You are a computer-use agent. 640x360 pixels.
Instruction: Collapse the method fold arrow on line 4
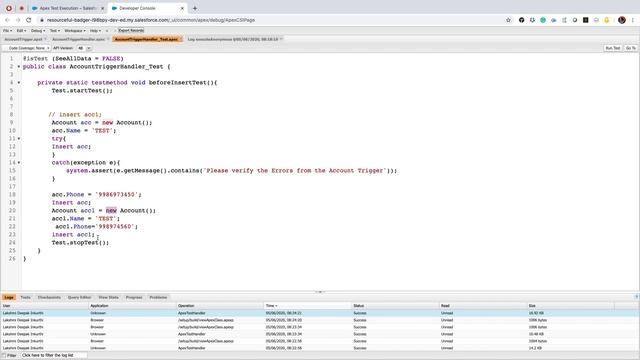[x=19, y=82]
